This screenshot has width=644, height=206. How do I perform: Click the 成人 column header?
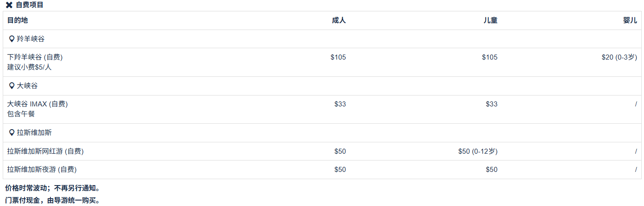pyautogui.click(x=339, y=20)
